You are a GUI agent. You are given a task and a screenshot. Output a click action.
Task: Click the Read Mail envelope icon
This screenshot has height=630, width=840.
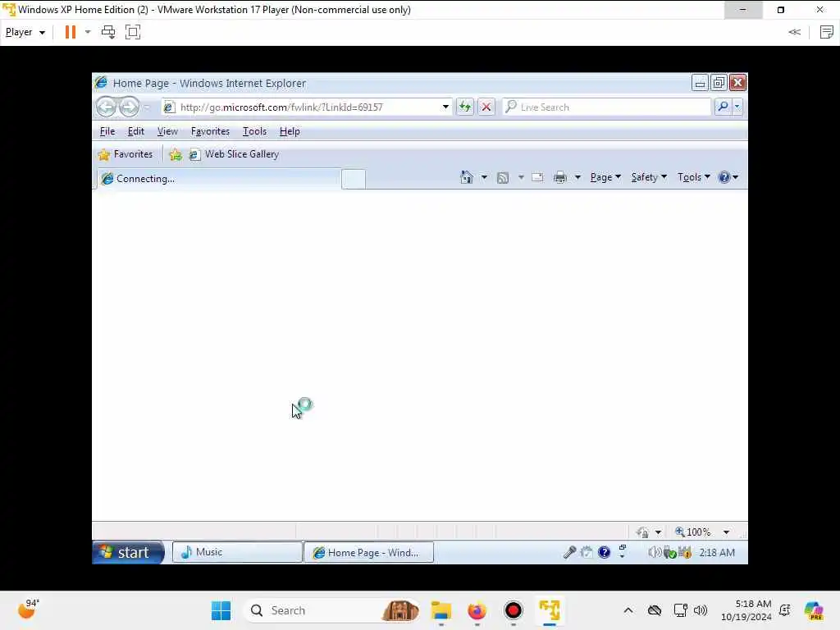pos(537,177)
